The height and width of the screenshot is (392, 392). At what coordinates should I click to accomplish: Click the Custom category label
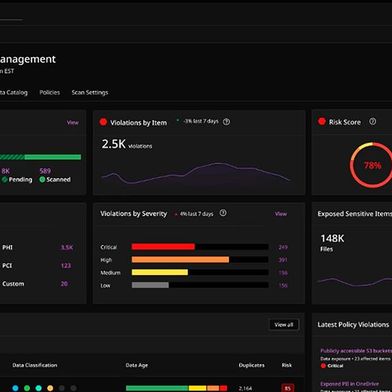13,284
